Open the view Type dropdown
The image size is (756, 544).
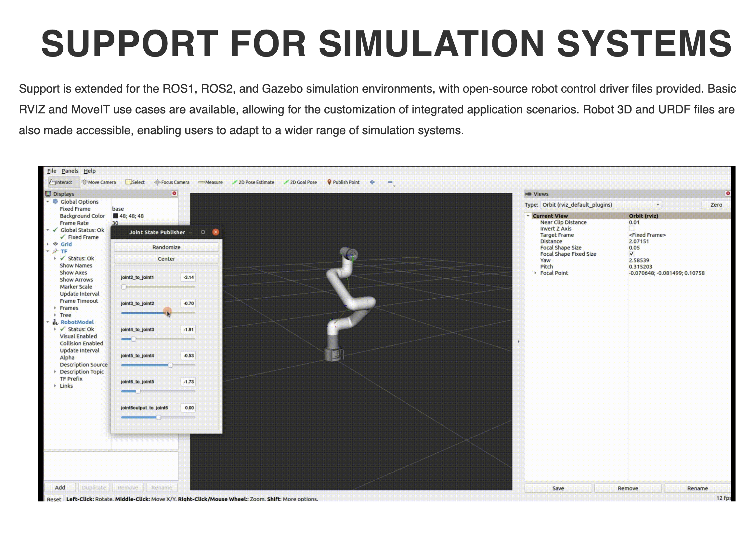click(x=601, y=205)
